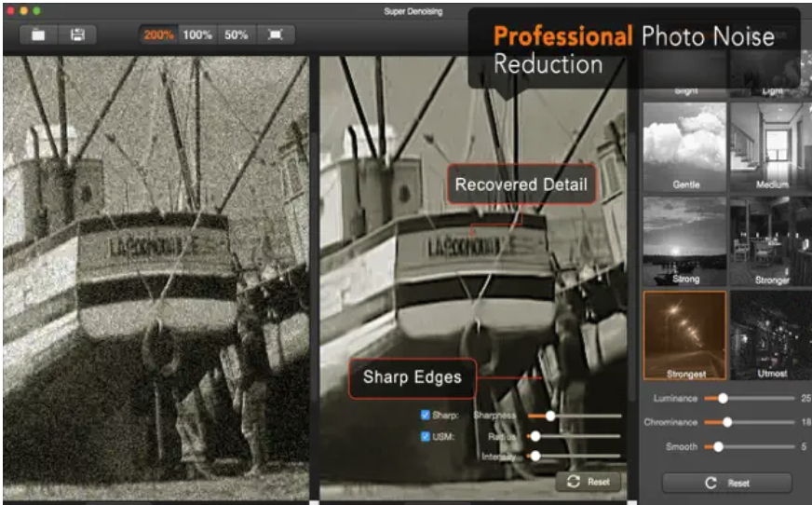Viewport: 812px width, 505px height.
Task: Click the fit-to-window zoom icon
Action: tap(275, 34)
